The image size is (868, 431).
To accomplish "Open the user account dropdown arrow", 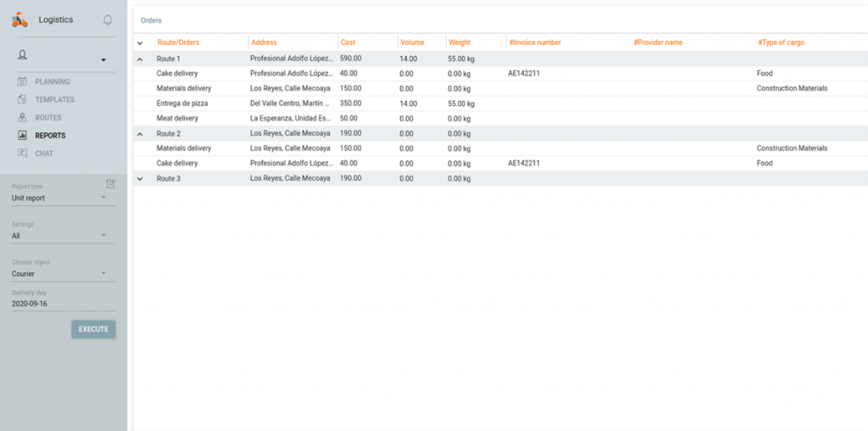I will (103, 60).
